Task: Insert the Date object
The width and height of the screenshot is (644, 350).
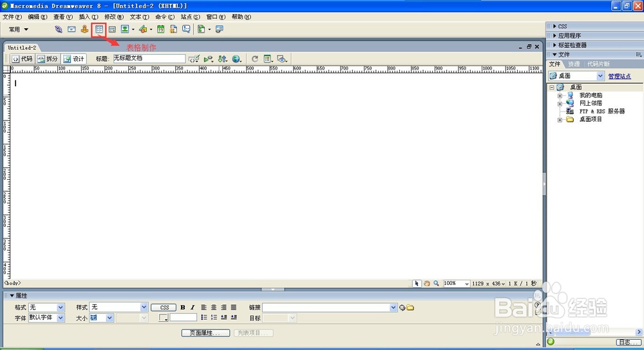Action: 160,29
